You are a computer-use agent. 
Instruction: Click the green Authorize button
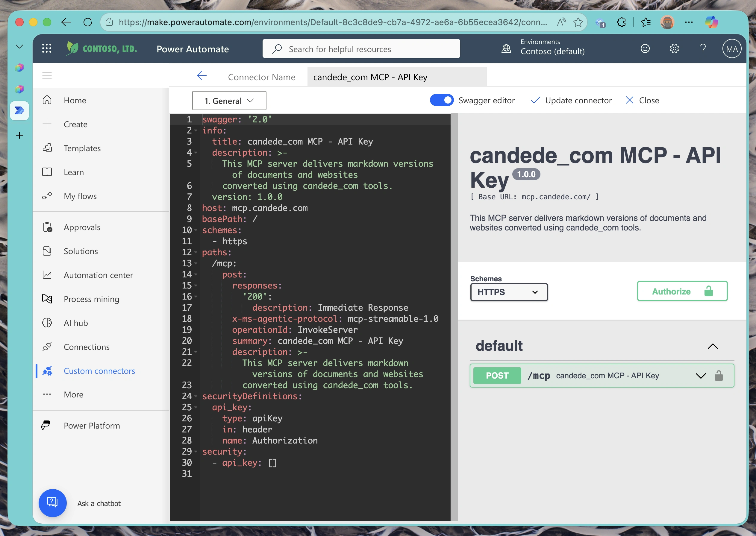[682, 291]
